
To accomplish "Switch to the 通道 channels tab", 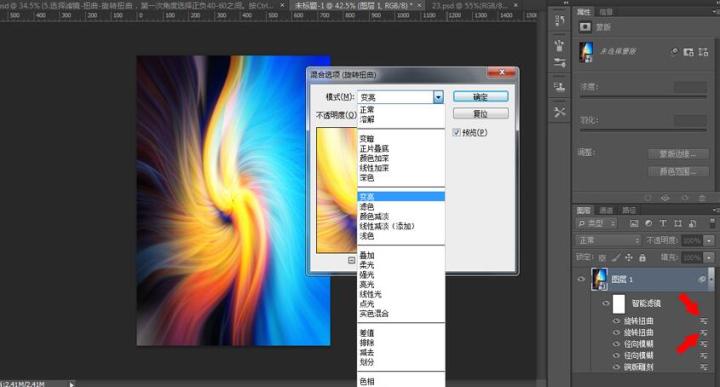I will [606, 210].
